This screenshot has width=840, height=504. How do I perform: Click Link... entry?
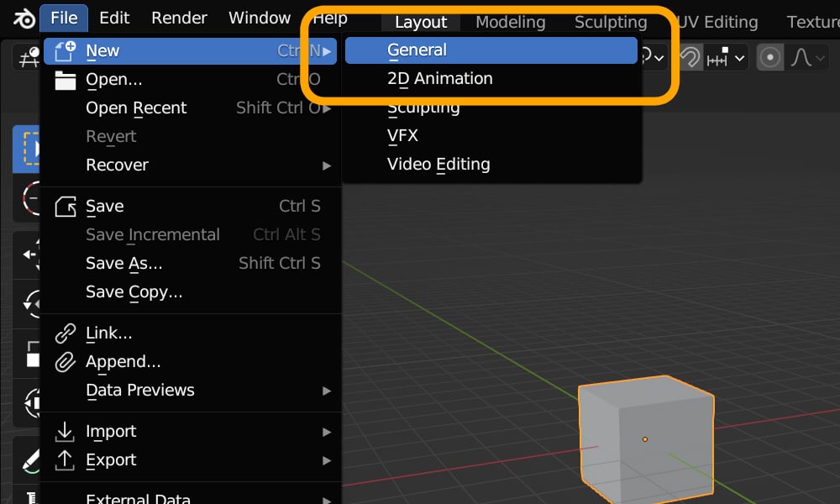(190, 333)
